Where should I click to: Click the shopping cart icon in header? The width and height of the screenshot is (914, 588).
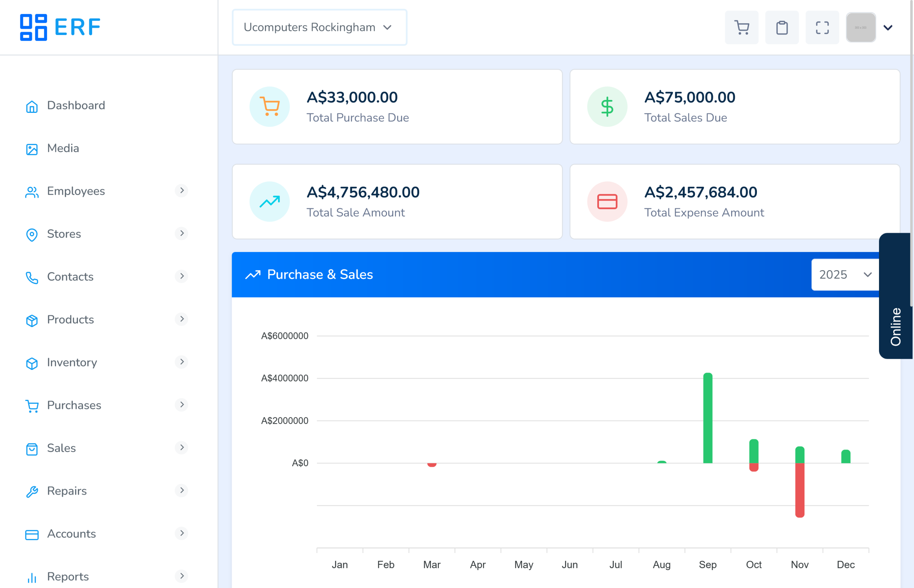742,27
